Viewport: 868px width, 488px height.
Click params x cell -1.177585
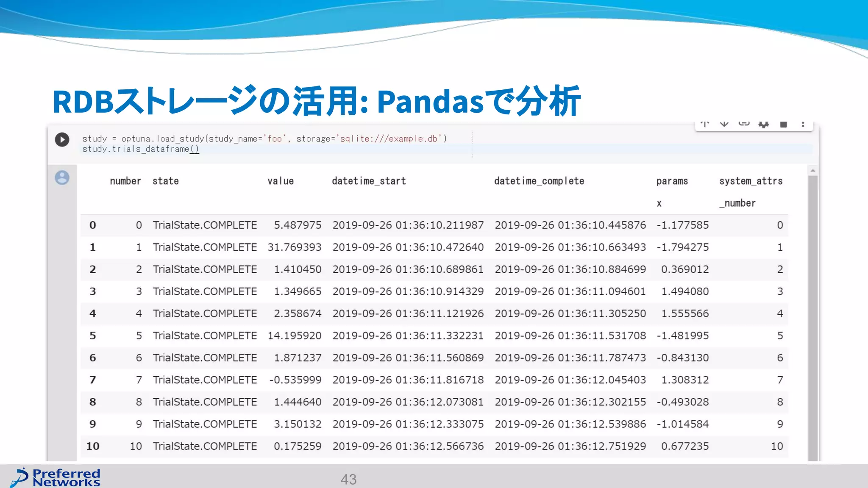click(x=683, y=225)
